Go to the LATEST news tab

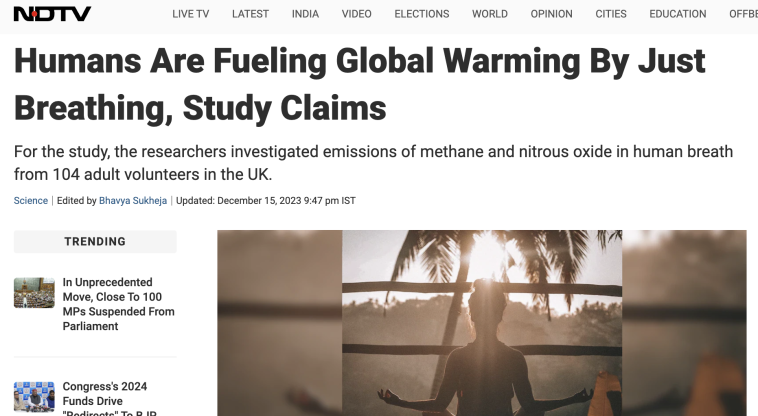point(250,14)
